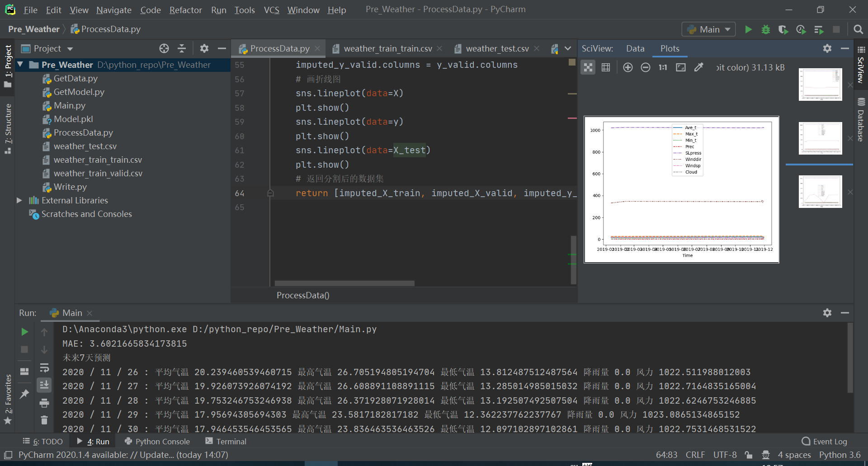The image size is (868, 466).
Task: Click the color picker eyedropper in SciView
Action: [x=698, y=67]
